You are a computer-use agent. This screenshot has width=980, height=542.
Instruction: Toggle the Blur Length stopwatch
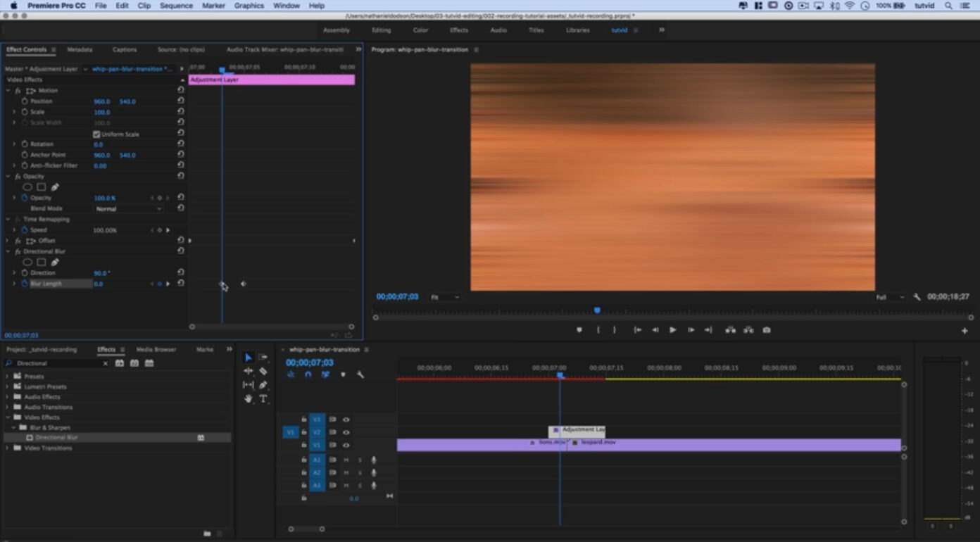point(25,283)
